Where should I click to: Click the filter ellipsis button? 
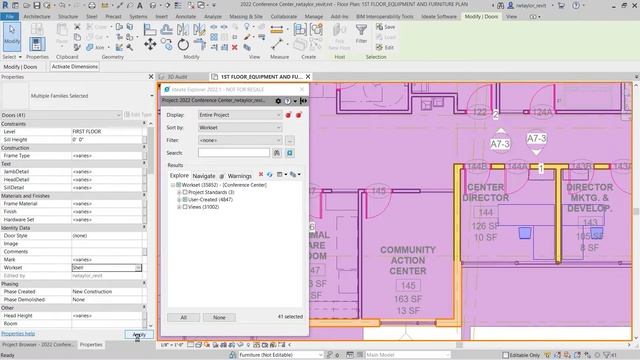pos(290,140)
